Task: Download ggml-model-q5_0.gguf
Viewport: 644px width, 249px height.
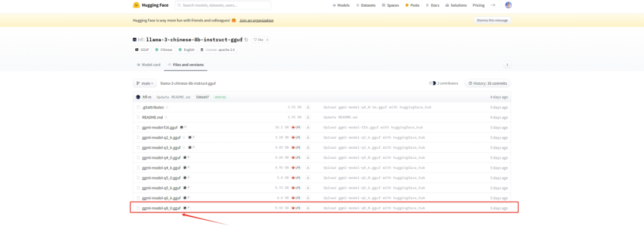Action: (x=308, y=178)
